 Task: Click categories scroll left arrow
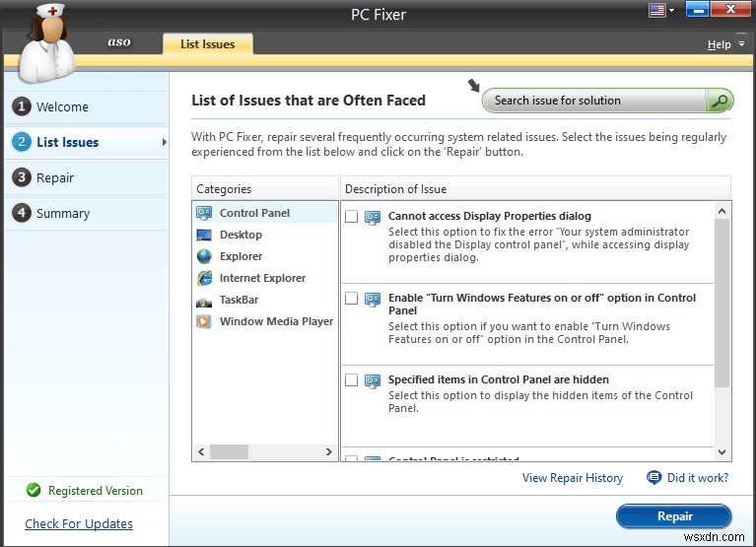pyautogui.click(x=201, y=452)
